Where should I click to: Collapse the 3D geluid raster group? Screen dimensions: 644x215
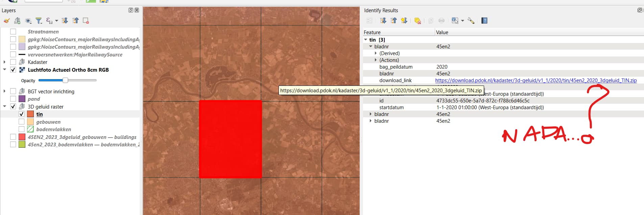(4, 106)
